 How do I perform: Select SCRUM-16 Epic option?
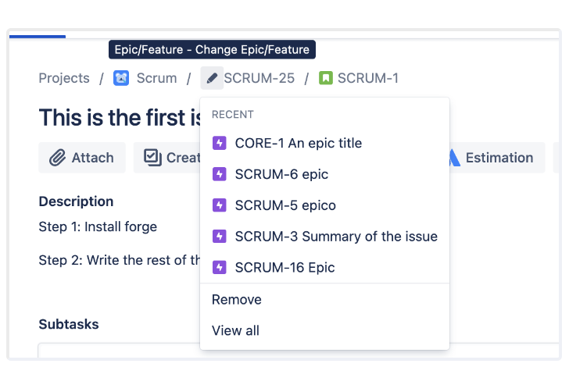(325, 267)
